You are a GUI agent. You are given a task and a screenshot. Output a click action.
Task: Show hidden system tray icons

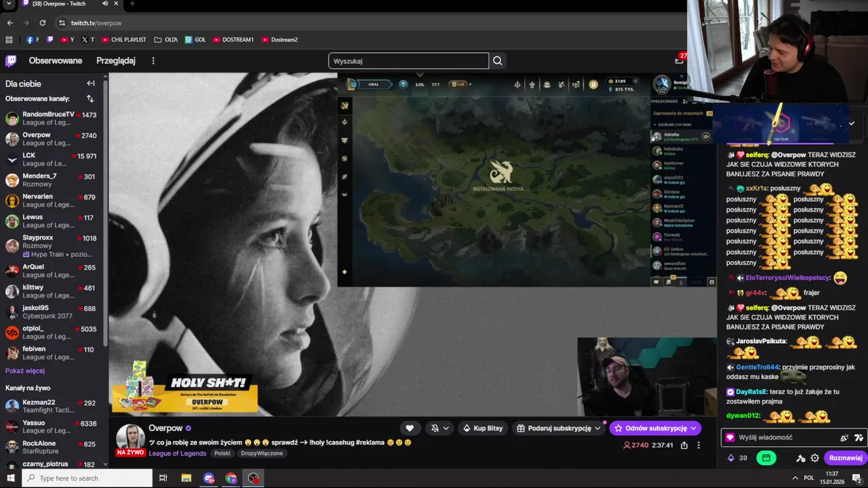pyautogui.click(x=795, y=478)
